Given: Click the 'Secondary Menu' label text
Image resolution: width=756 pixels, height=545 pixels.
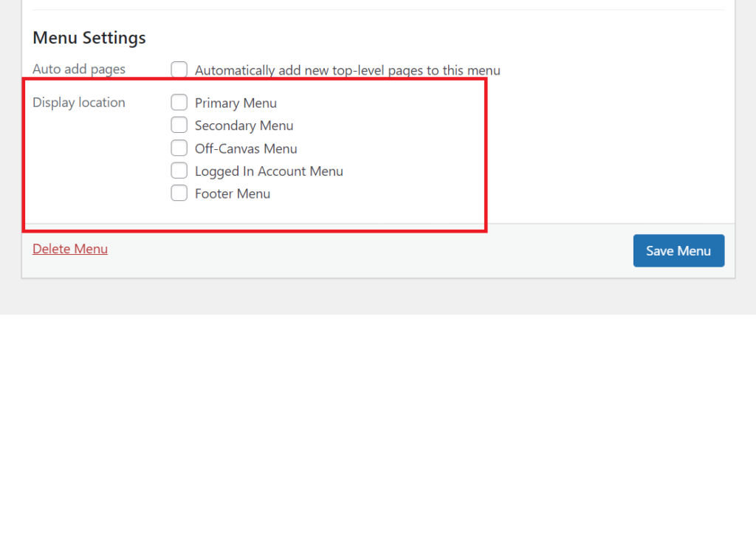Looking at the screenshot, I should 244,126.
